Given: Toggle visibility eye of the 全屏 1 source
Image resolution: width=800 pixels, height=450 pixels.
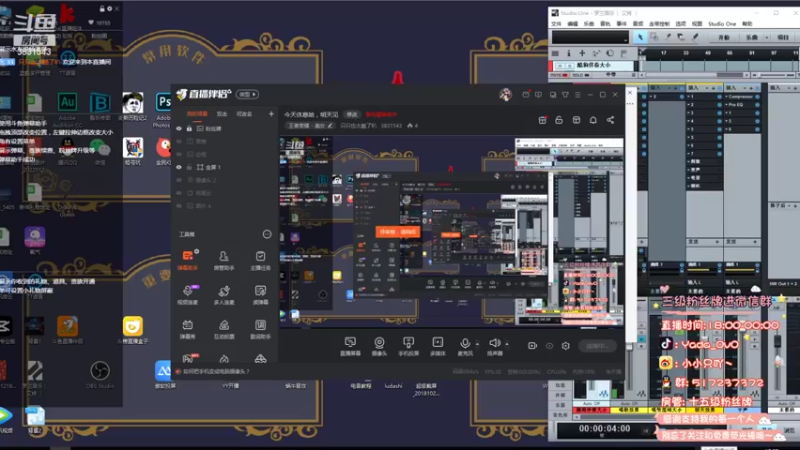Looking at the screenshot, I should (x=179, y=167).
